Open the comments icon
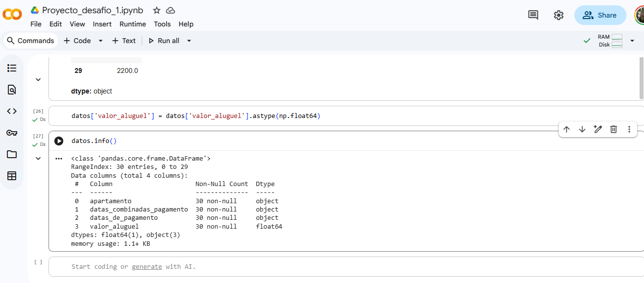The width and height of the screenshot is (644, 283). (x=533, y=15)
